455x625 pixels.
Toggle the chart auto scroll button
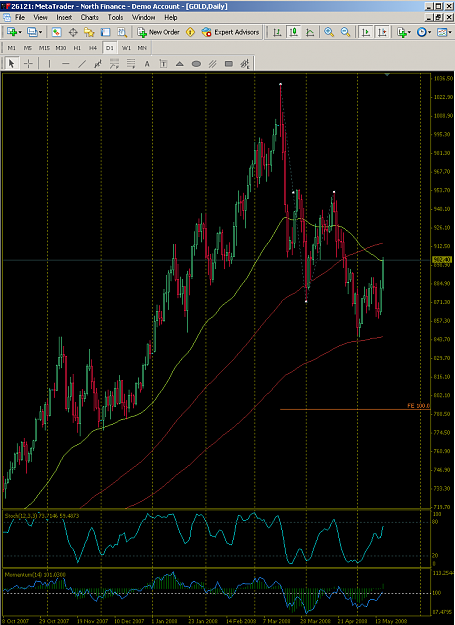coord(365,32)
